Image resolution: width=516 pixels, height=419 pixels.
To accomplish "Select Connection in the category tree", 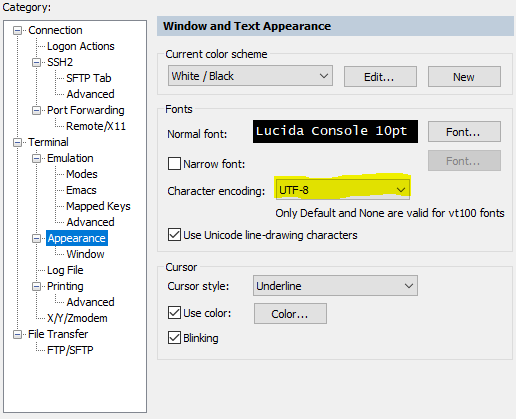I will (x=55, y=30).
